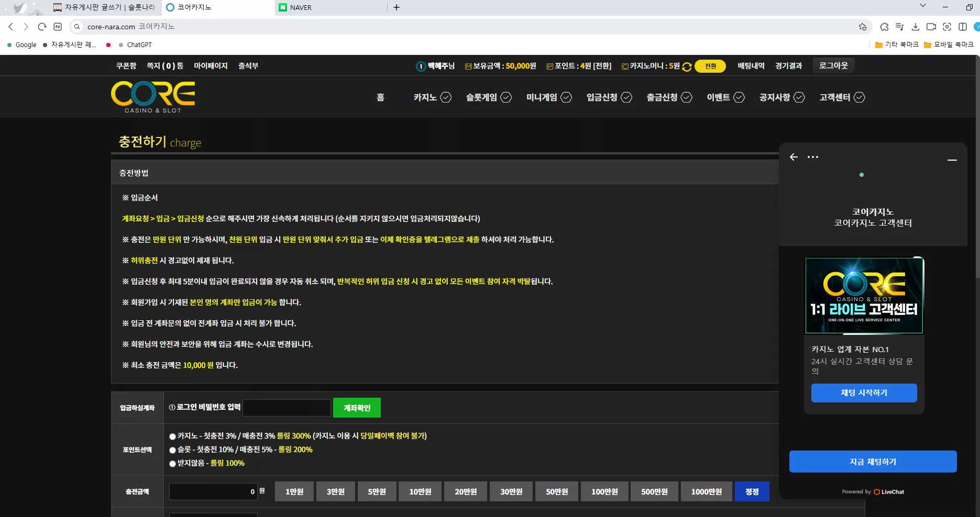
Task: Reload the current page
Action: (x=42, y=27)
